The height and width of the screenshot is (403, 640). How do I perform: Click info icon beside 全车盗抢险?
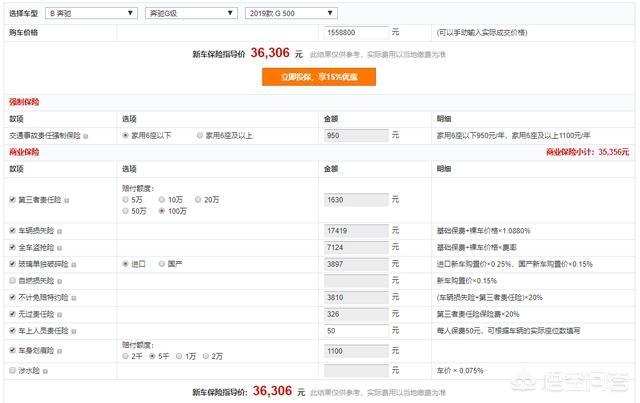[x=60, y=248]
